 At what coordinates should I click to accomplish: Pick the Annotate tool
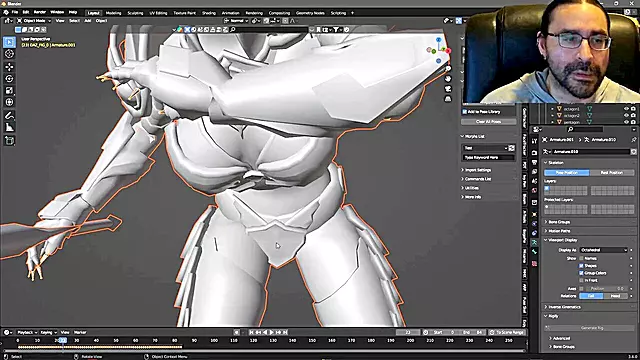pos(9,116)
